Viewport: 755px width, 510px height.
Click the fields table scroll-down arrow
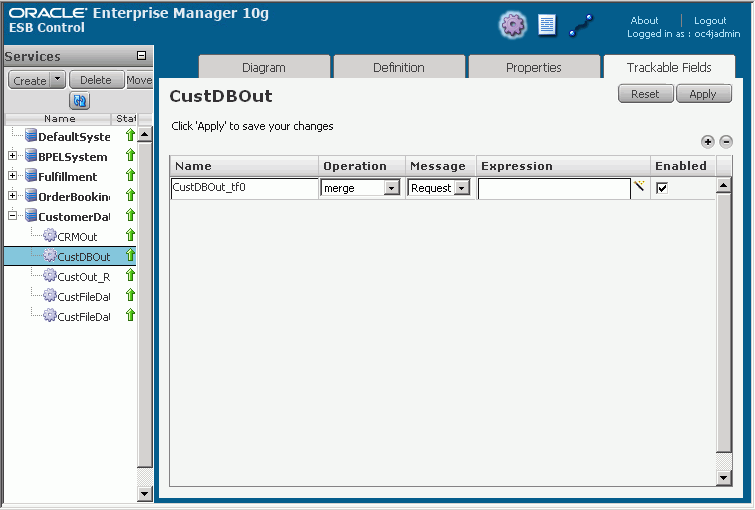724,477
